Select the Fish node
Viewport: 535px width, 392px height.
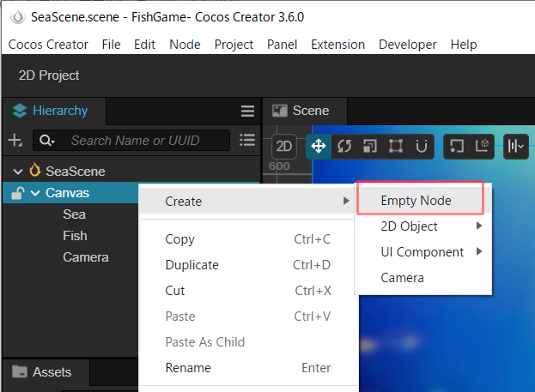coord(75,236)
